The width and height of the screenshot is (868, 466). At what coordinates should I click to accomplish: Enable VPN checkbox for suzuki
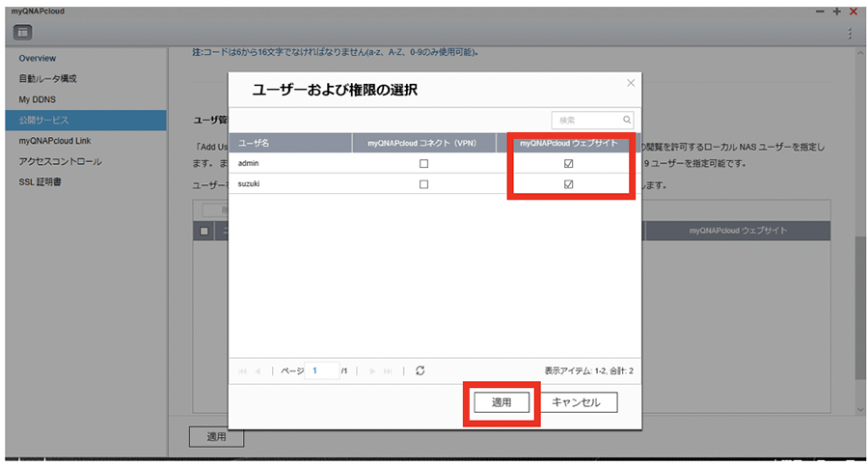pos(424,184)
